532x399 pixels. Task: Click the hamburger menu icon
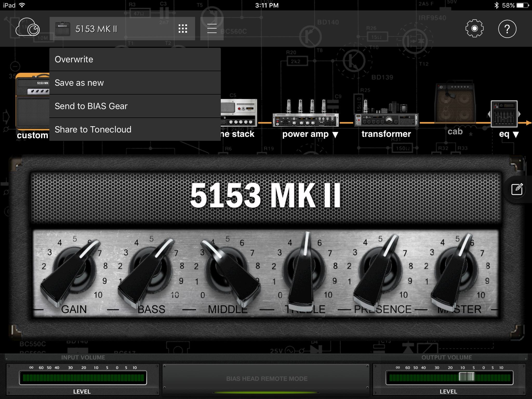[x=212, y=29]
